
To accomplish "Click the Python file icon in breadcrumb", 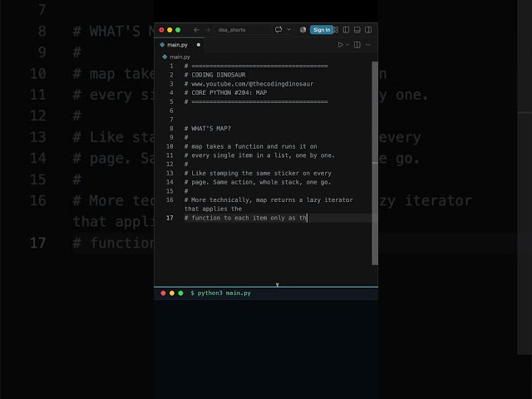I will 165,57.
